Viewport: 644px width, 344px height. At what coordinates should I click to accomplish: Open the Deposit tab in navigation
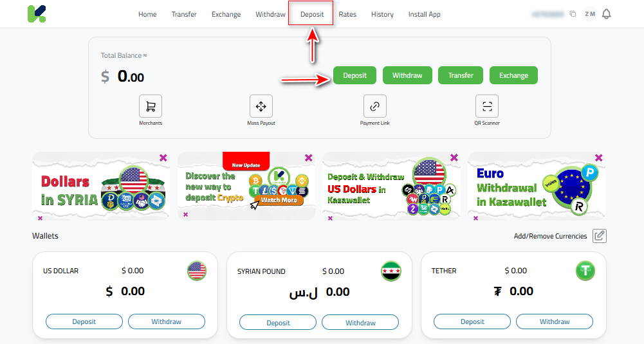312,14
